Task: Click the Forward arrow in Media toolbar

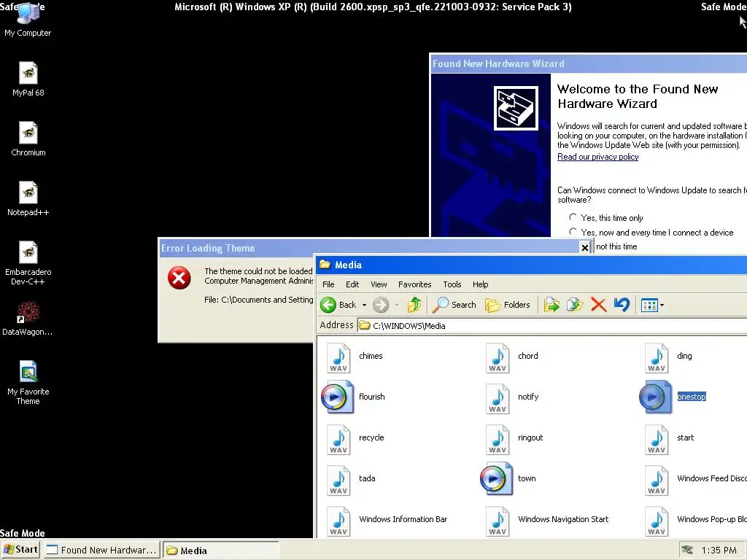Action: click(x=381, y=305)
